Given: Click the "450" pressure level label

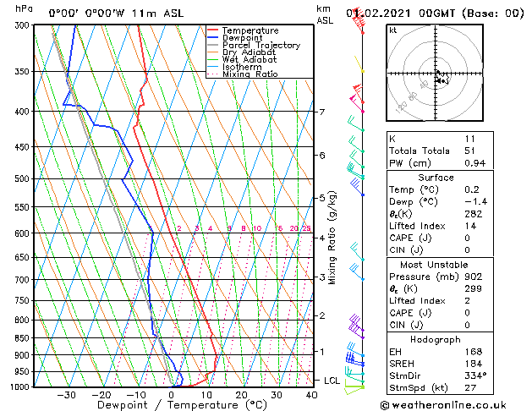Looking at the screenshot, I should click(24, 147).
